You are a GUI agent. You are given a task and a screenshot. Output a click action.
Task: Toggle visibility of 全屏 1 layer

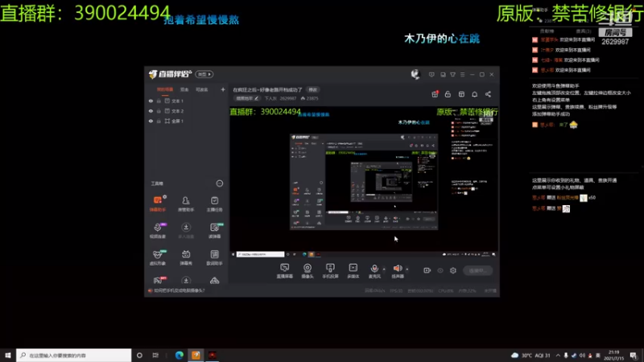(151, 121)
